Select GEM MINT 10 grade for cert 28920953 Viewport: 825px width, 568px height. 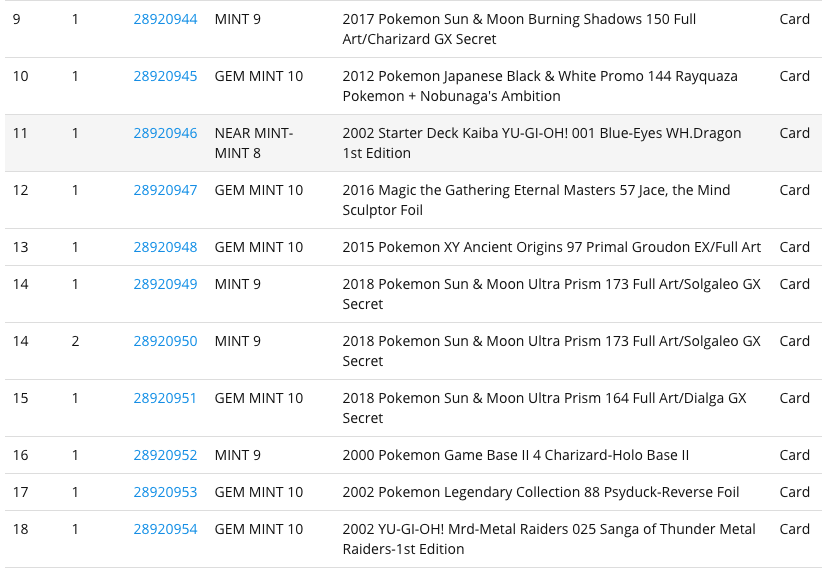tap(259, 492)
